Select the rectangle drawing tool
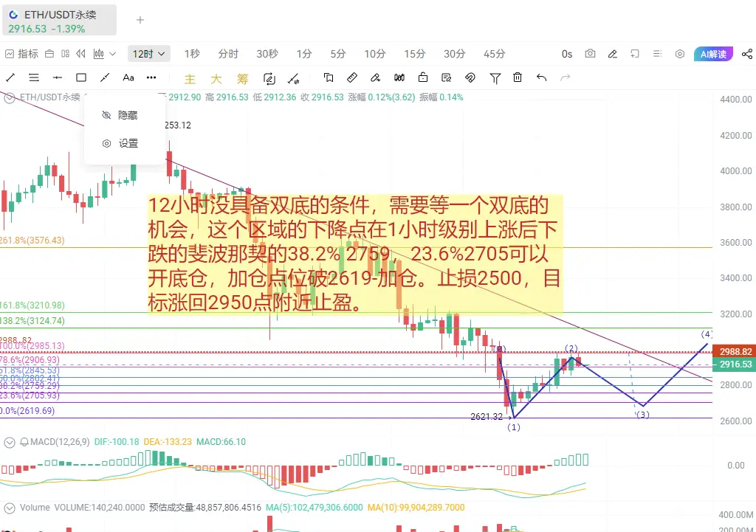The image size is (756, 532). click(x=81, y=77)
